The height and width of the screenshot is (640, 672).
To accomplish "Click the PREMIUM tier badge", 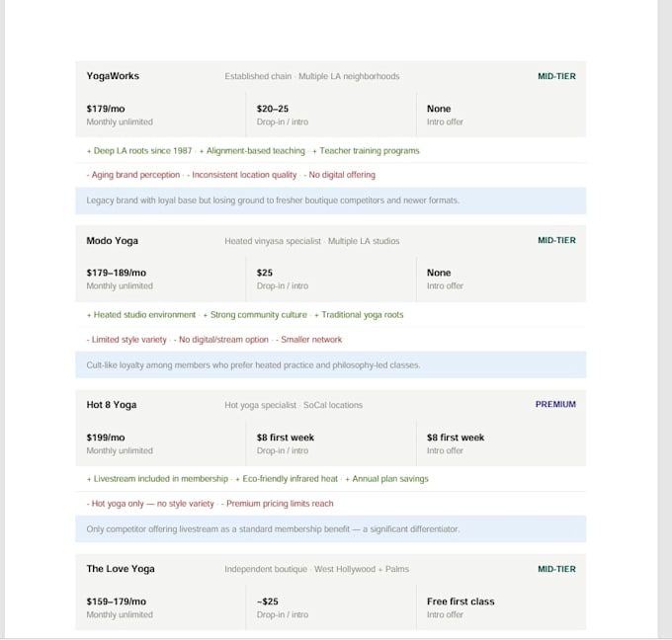I will click(x=555, y=404).
